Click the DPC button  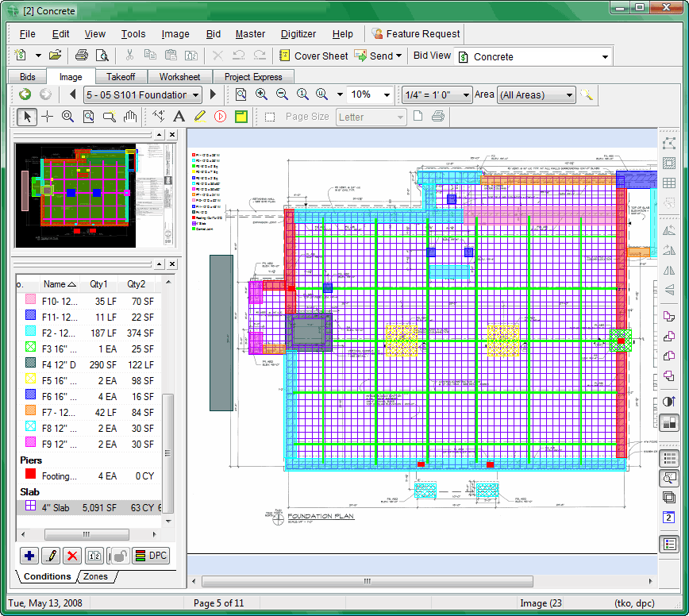pyautogui.click(x=151, y=556)
